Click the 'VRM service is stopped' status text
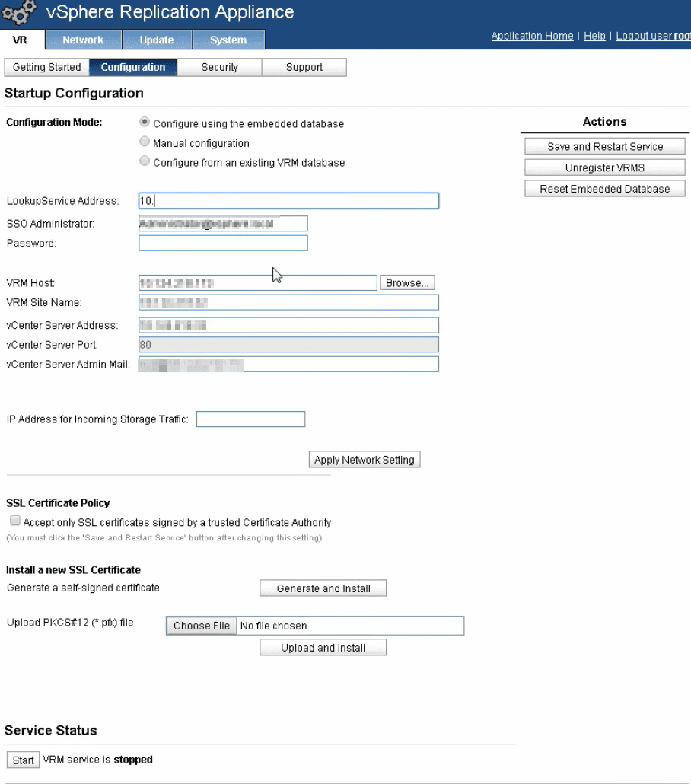691x784 pixels. (x=97, y=760)
